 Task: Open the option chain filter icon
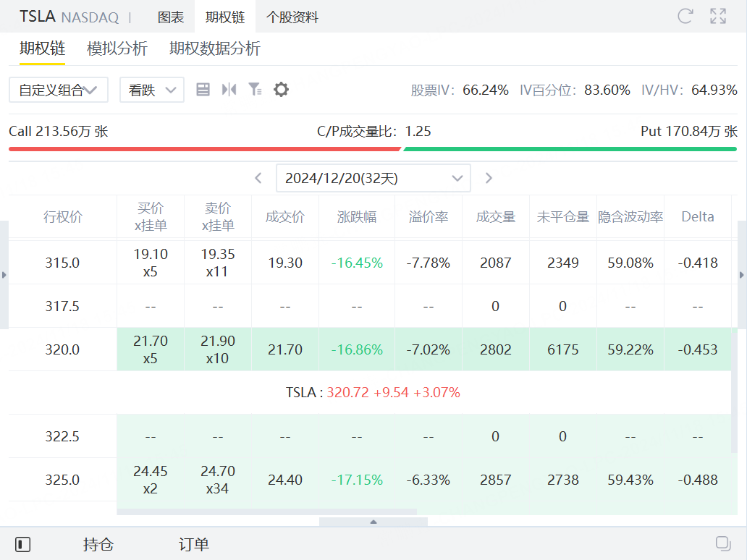pos(255,90)
